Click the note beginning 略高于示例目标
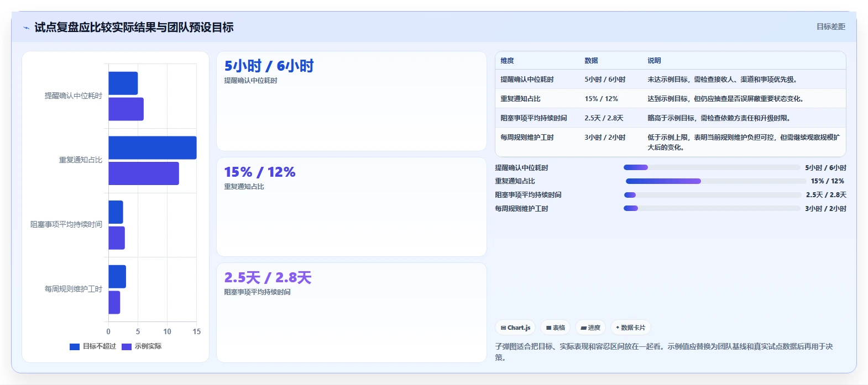This screenshot has width=868, height=385. [x=719, y=118]
